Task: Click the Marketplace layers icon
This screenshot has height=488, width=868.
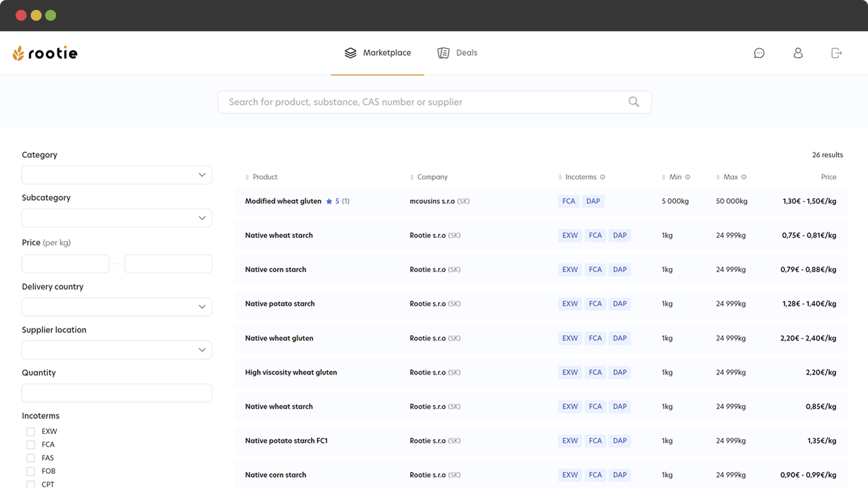Action: coord(351,53)
